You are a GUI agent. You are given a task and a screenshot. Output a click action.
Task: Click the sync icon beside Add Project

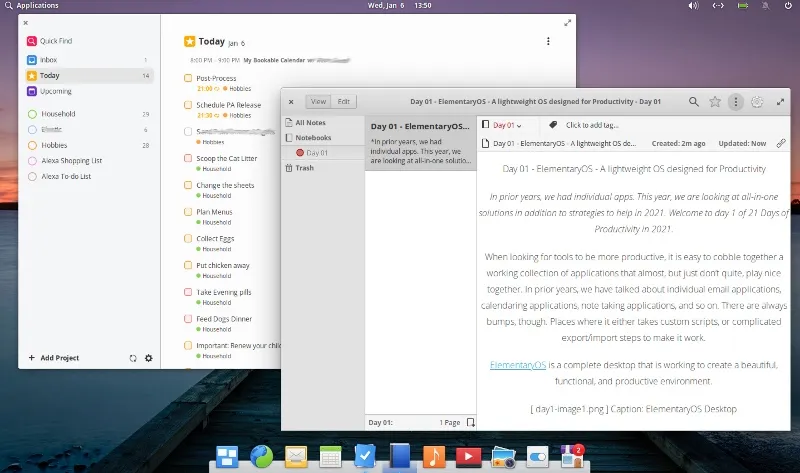pos(133,358)
